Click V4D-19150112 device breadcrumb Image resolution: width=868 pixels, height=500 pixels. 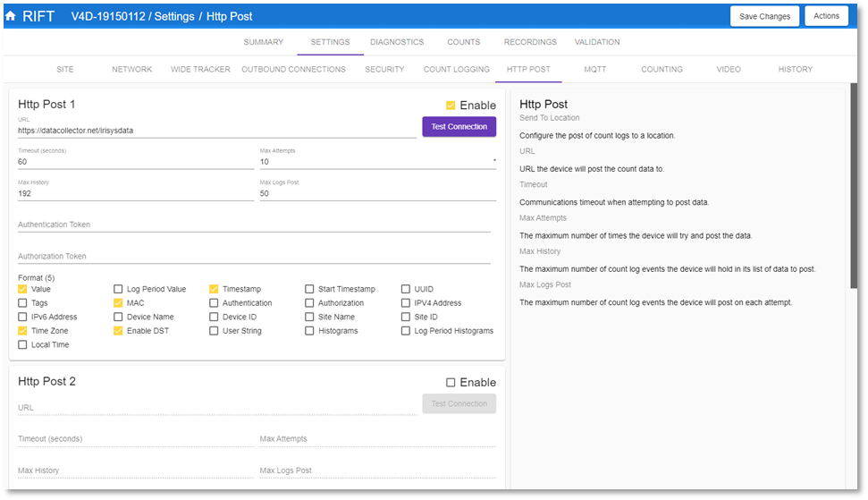point(108,17)
